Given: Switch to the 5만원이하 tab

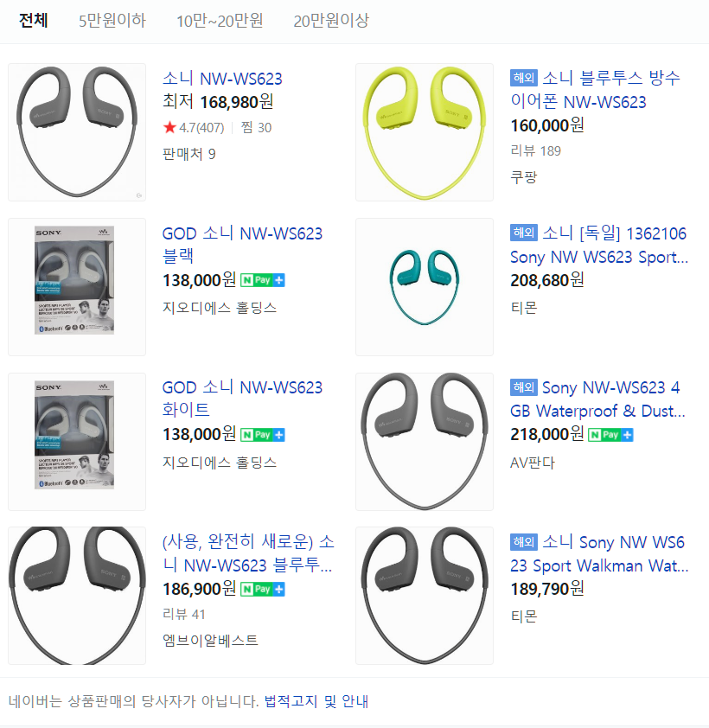Looking at the screenshot, I should 112,21.
